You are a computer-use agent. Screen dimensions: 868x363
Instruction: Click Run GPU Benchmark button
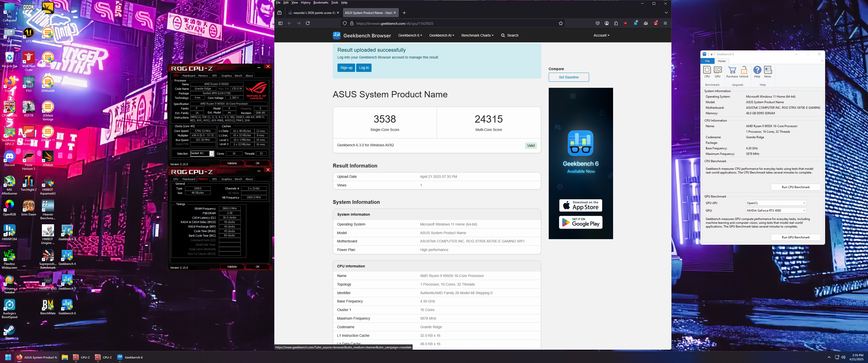pos(795,237)
